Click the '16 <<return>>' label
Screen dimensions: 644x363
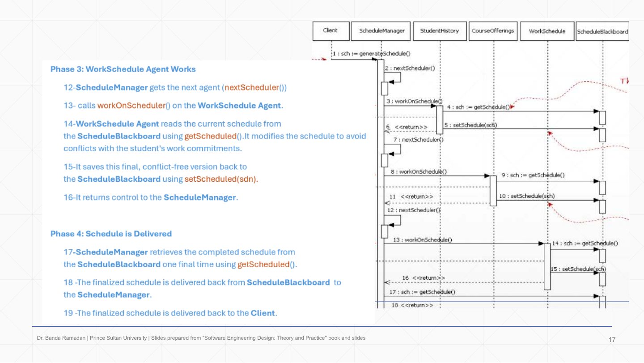424,278
